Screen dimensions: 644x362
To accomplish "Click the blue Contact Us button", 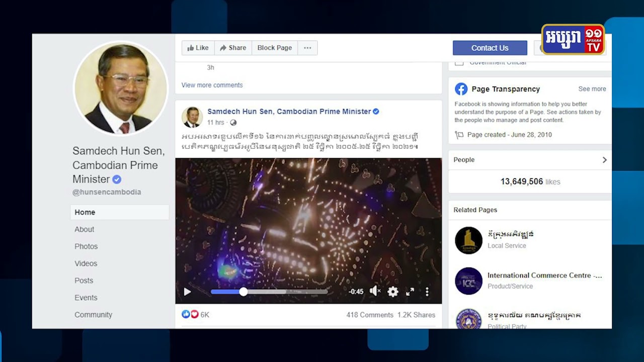I will click(x=490, y=48).
